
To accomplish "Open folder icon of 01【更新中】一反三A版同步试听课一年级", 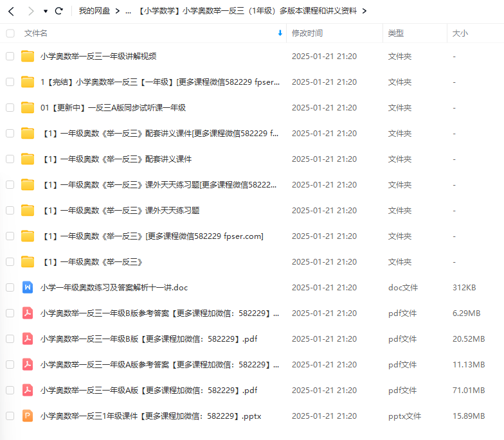I will [28, 108].
